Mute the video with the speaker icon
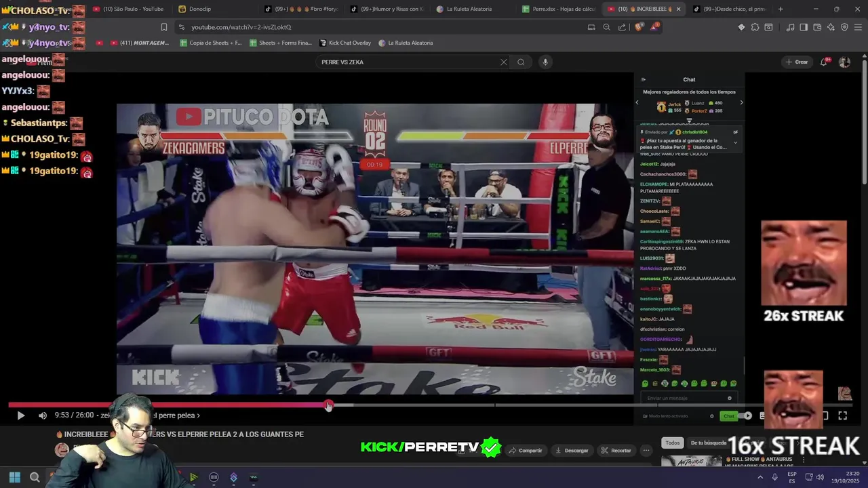Viewport: 868px width, 488px height. [x=43, y=415]
